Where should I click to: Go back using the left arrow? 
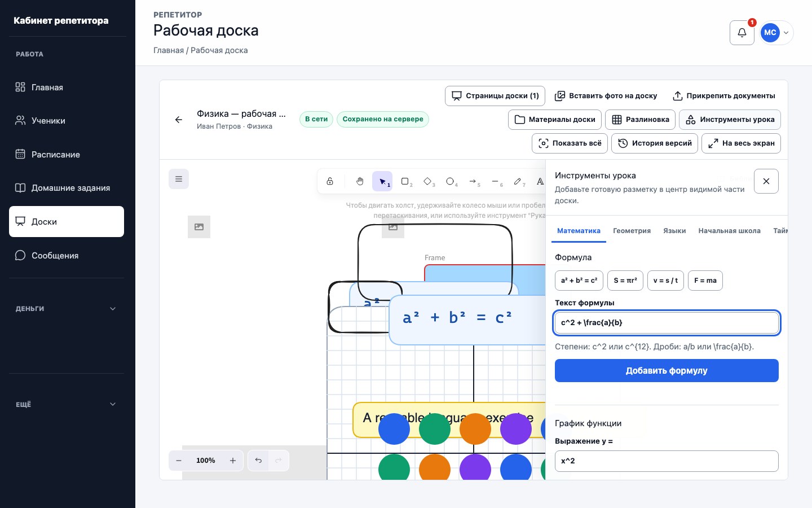click(x=179, y=120)
